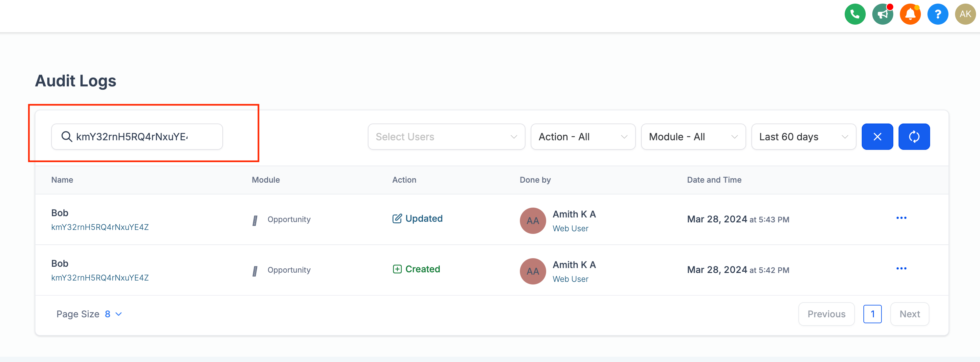Go to page 1
Screen dimensions: 980x362
click(872, 314)
